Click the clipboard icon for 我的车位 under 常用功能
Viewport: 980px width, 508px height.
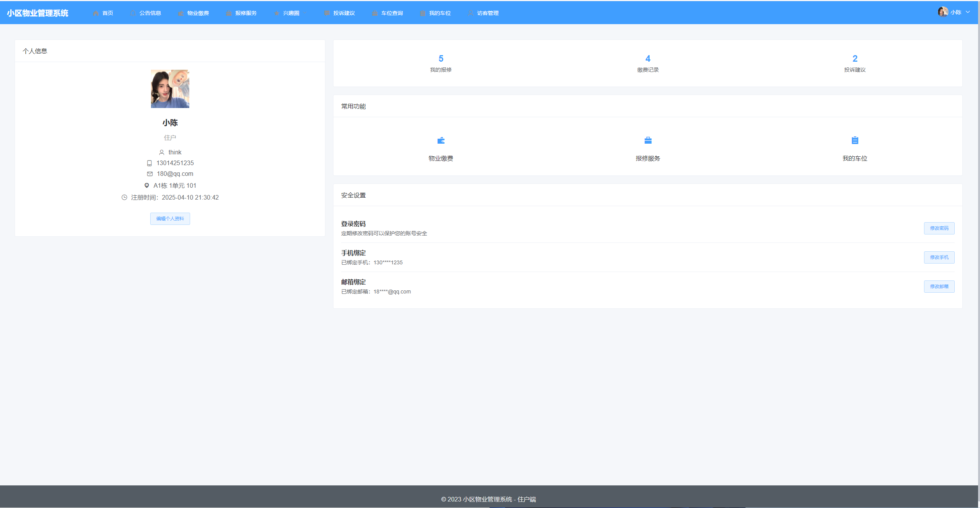coord(855,141)
